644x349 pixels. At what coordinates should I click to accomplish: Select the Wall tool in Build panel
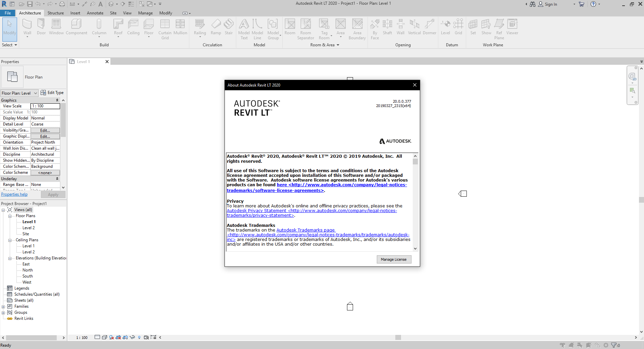pyautogui.click(x=27, y=27)
